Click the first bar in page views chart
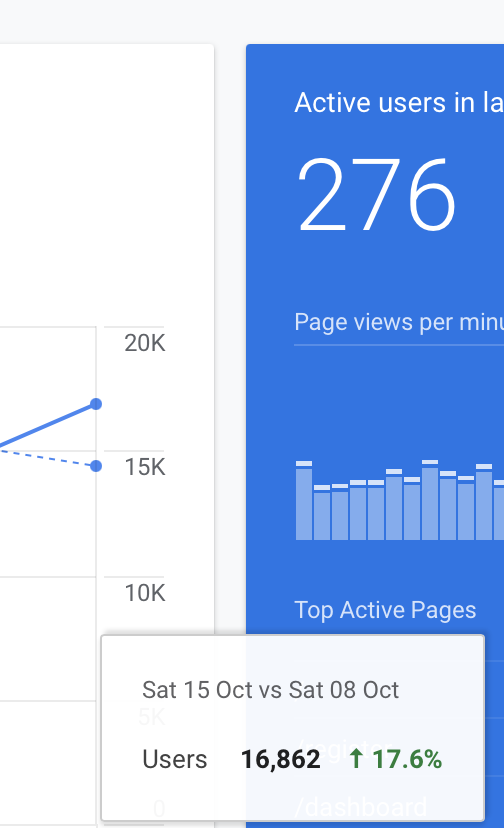Viewport: 504px width, 828px height. (304, 500)
